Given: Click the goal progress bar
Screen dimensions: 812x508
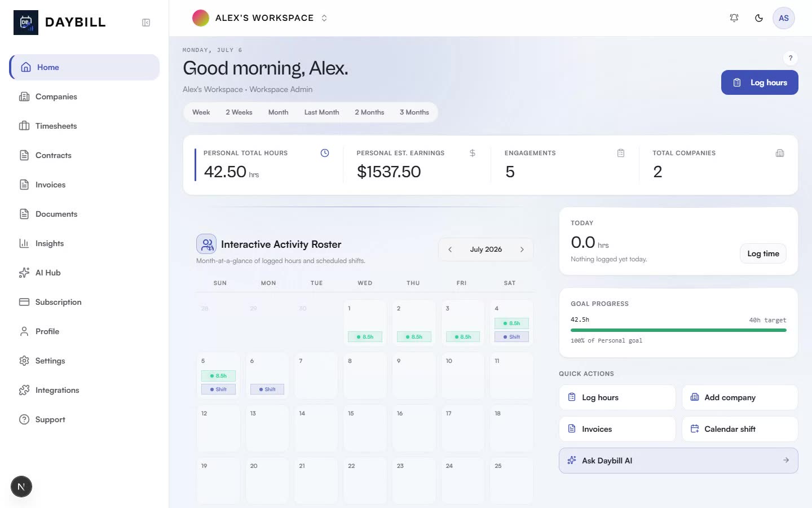Looking at the screenshot, I should tap(678, 330).
